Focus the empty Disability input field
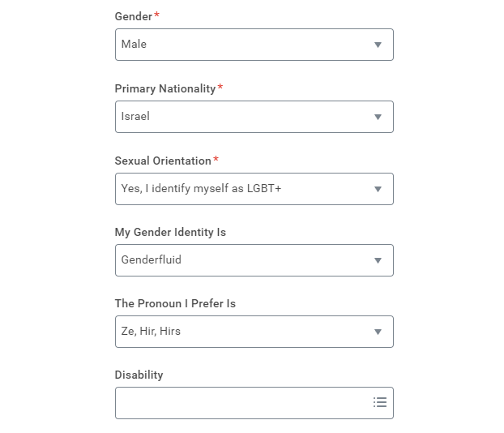 tap(254, 403)
